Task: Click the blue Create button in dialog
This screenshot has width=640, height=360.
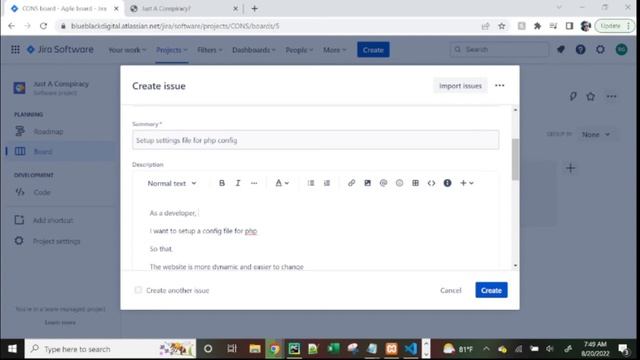Action: point(491,290)
